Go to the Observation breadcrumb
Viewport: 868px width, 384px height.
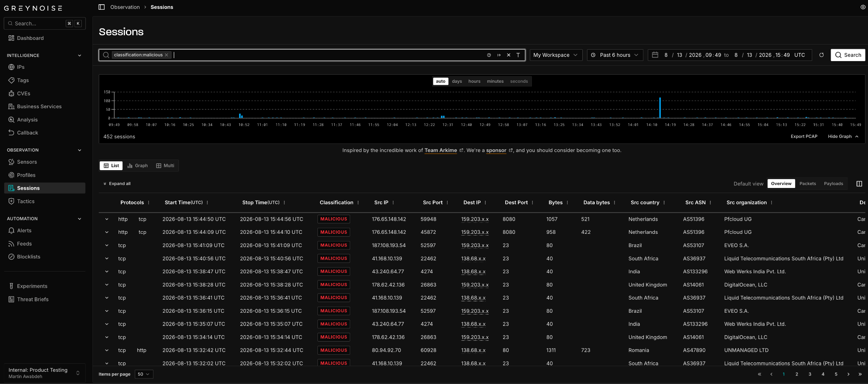coord(125,7)
